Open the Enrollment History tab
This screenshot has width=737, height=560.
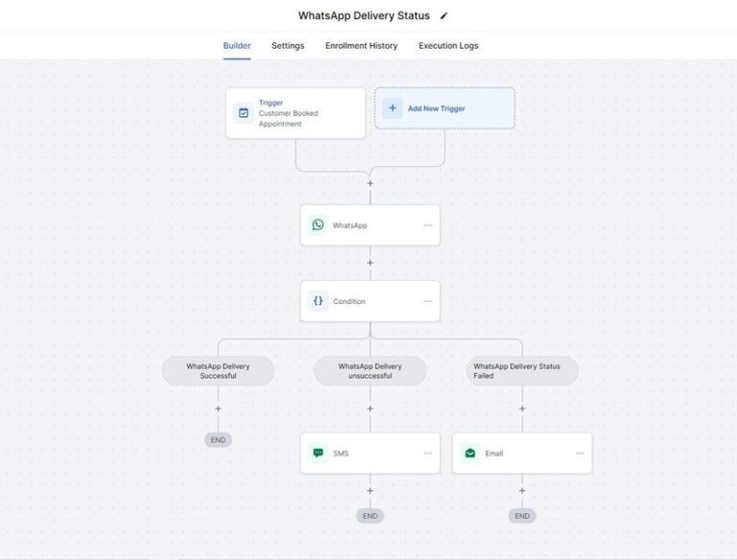[x=361, y=46]
